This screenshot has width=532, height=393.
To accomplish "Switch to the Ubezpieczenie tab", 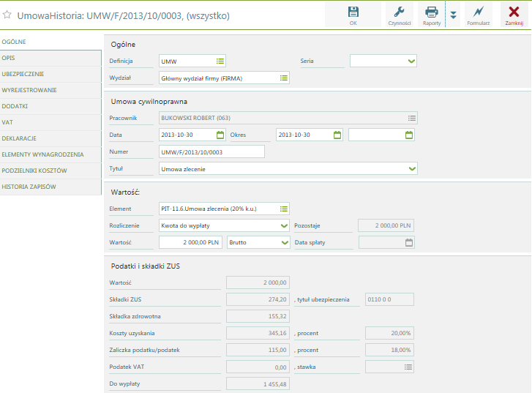I will pos(51,74).
